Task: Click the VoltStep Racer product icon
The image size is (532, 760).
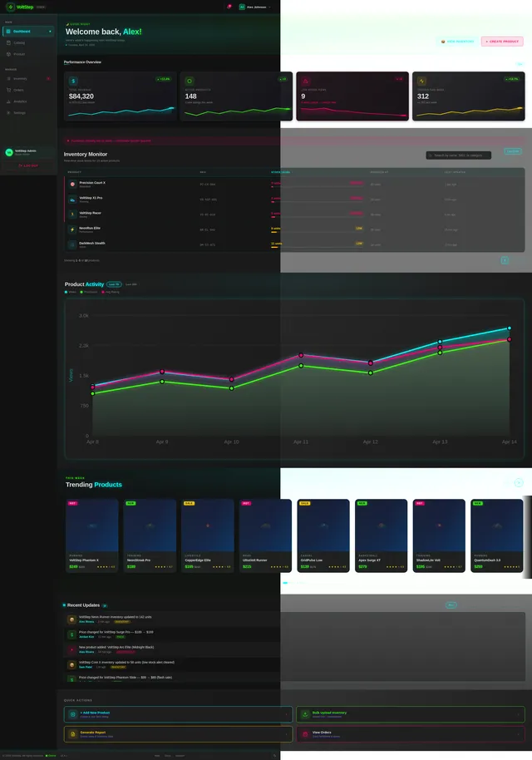Action: (72, 215)
